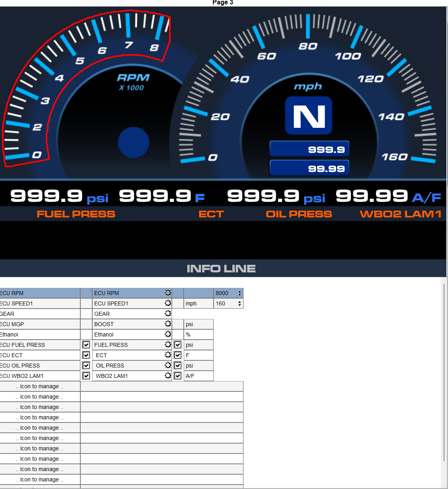Adjust the 8000 RPM max value stepper
This screenshot has width=448, height=489.
click(240, 293)
